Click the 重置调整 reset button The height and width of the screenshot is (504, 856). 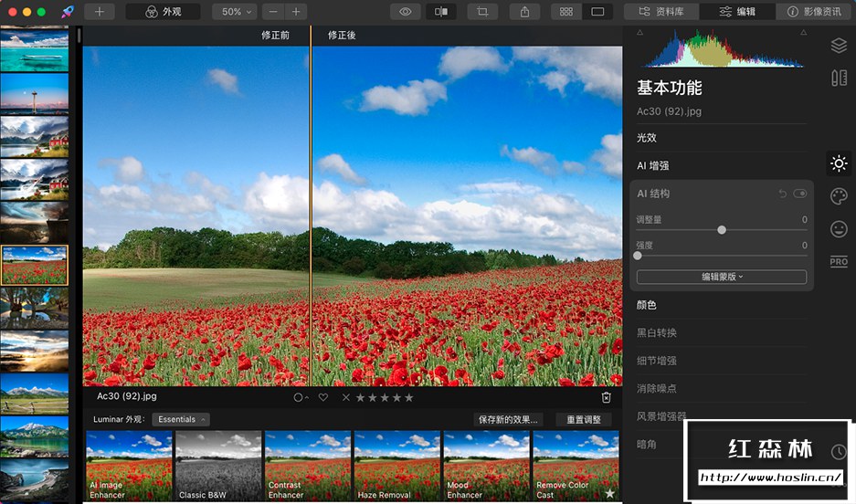pos(584,419)
